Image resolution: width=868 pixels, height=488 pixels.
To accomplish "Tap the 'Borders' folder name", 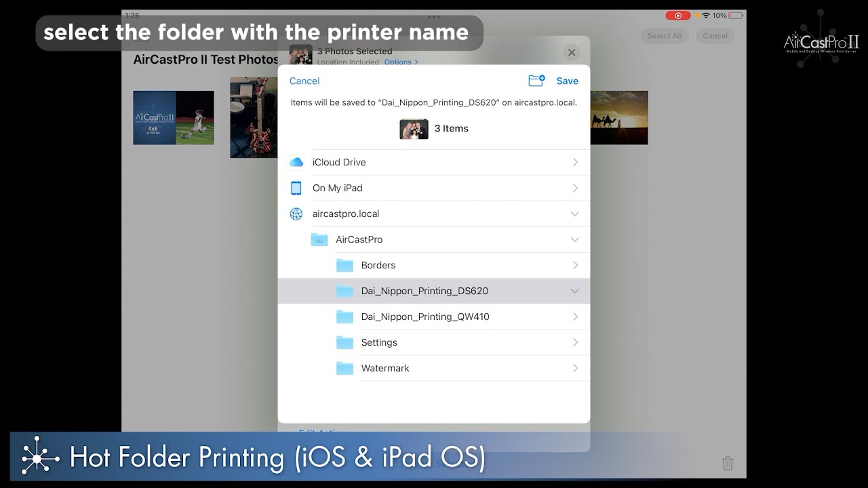I will click(x=378, y=265).
